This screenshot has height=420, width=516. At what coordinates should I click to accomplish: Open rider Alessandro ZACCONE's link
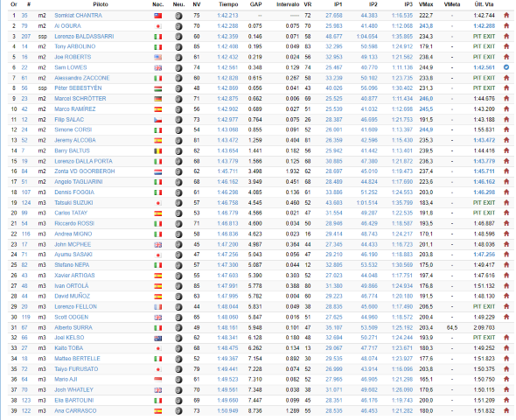point(82,78)
